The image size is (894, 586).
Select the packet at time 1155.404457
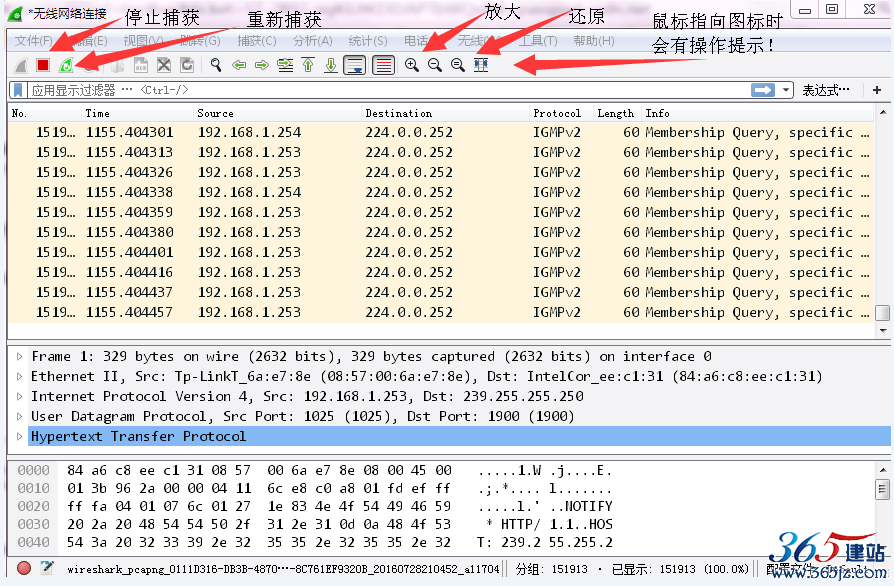(x=441, y=312)
